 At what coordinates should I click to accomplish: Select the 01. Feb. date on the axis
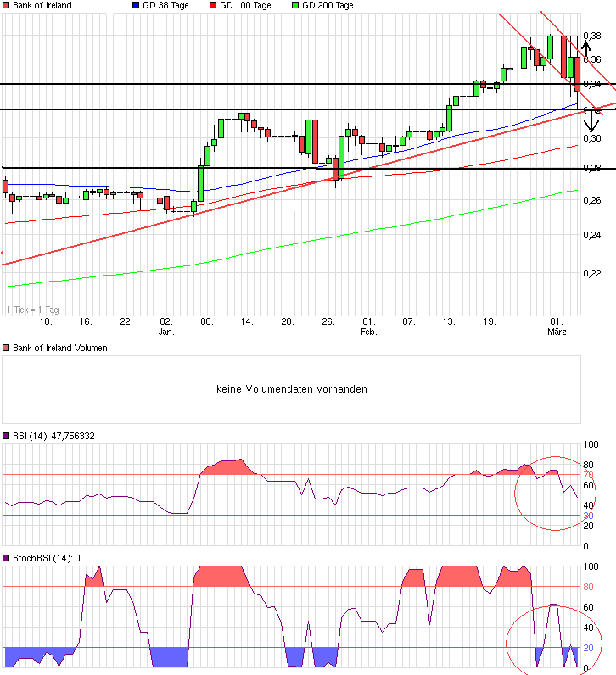tap(368, 326)
